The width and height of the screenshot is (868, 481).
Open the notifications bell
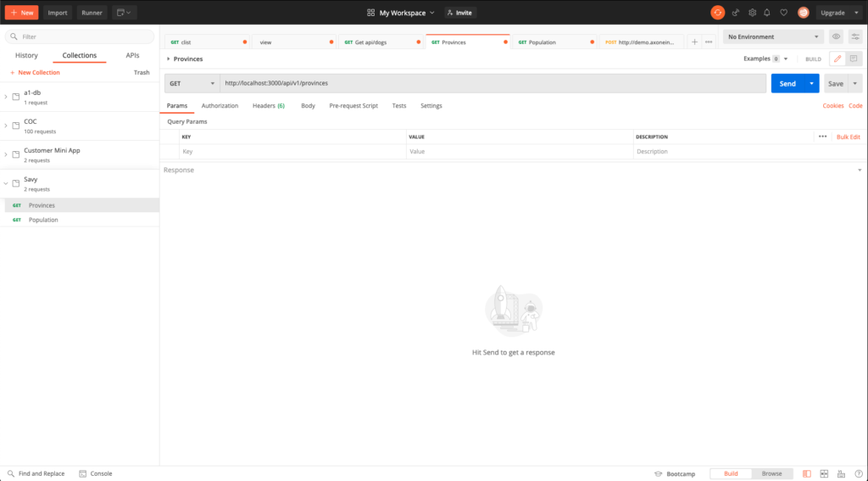767,13
